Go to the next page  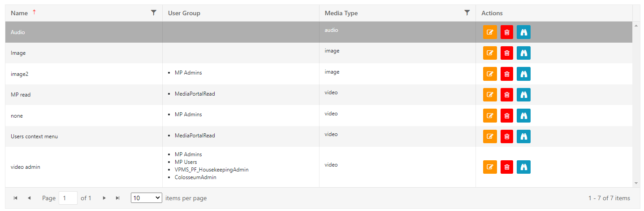104,198
